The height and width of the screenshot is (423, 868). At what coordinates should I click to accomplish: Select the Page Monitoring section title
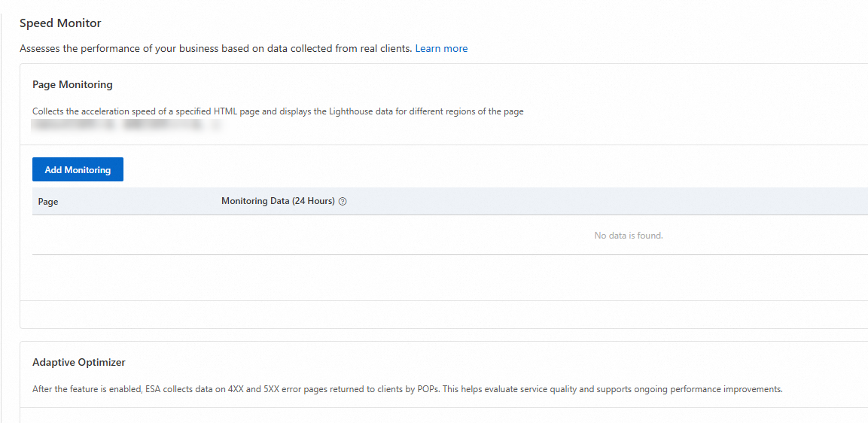[72, 84]
